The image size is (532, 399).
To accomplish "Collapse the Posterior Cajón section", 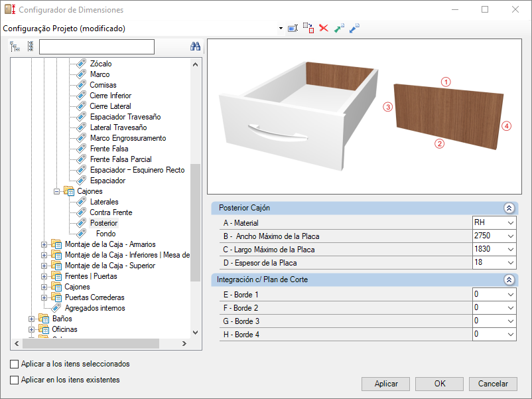I will point(509,208).
